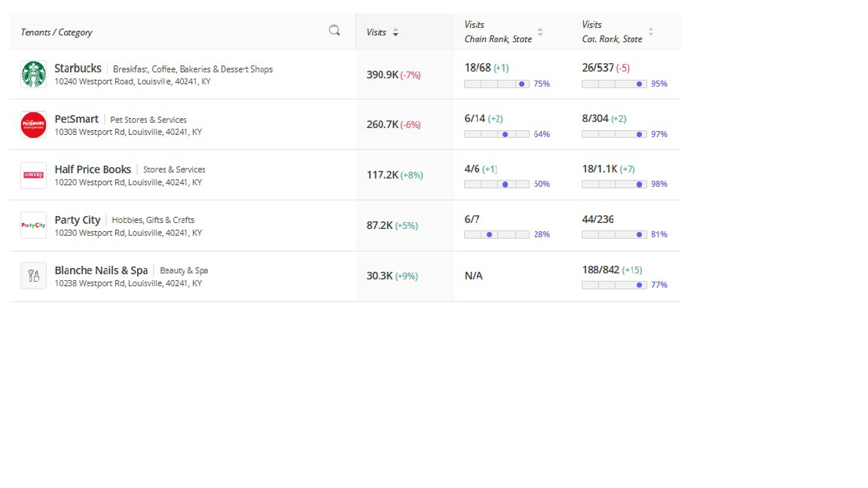Open the Half Price Books name link
The image size is (868, 488).
coord(93,169)
